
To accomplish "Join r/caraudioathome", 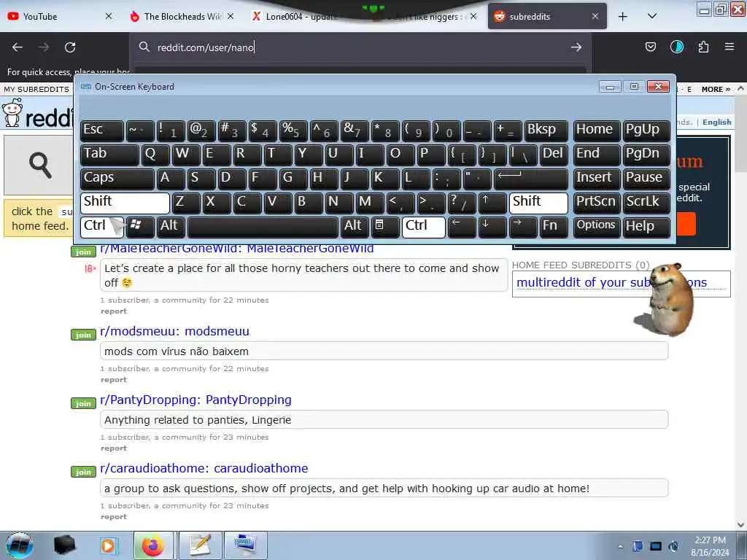I will (x=83, y=472).
